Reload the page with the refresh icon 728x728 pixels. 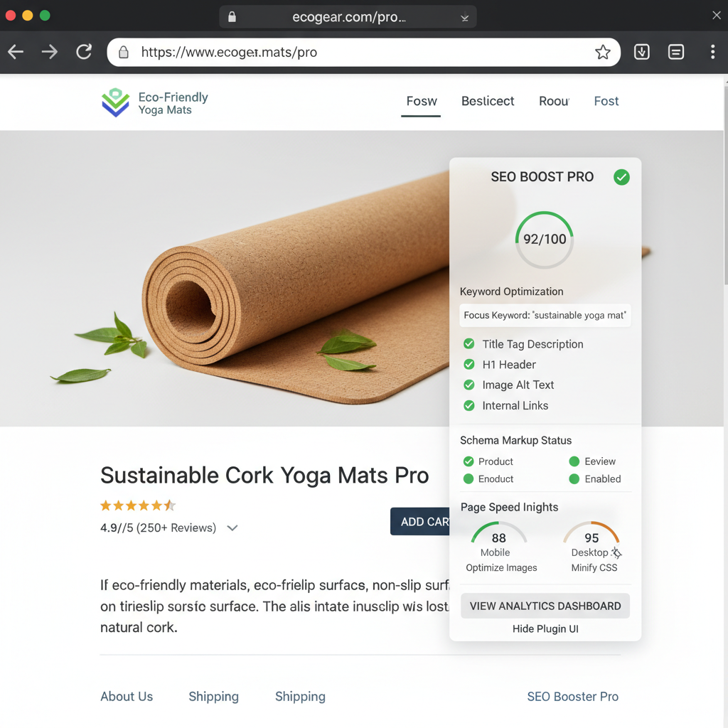[x=84, y=51]
